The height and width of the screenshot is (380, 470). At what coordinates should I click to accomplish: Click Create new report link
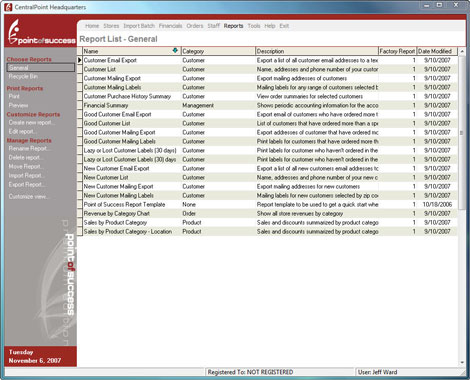click(x=32, y=123)
